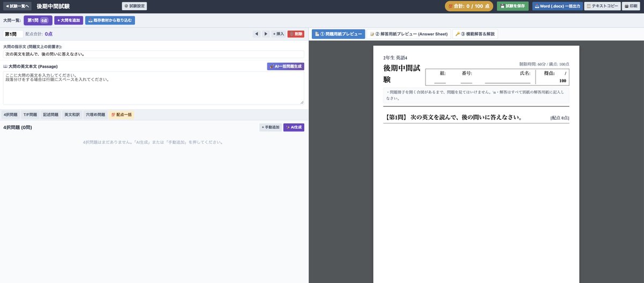
Task: Edit the 大問の指示文 instruction field
Action: pyautogui.click(x=153, y=54)
